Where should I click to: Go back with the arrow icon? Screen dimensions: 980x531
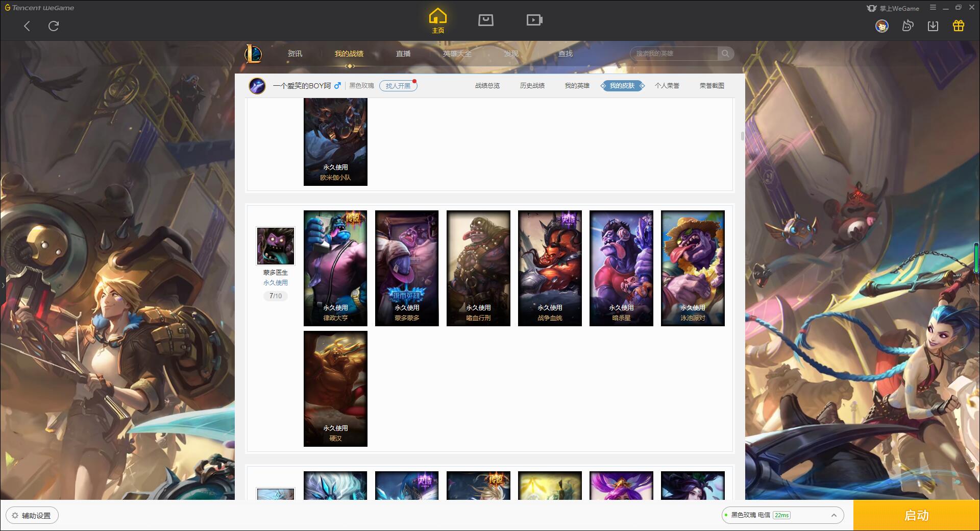click(27, 26)
